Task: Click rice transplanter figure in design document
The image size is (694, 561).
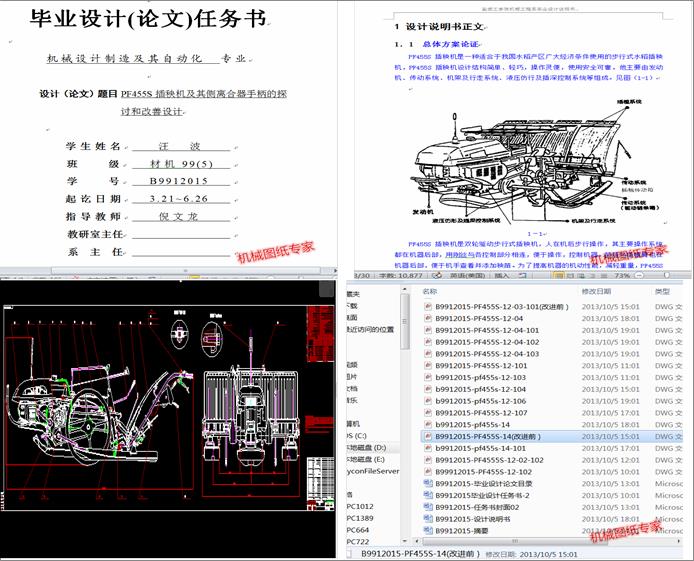Action: 537,163
